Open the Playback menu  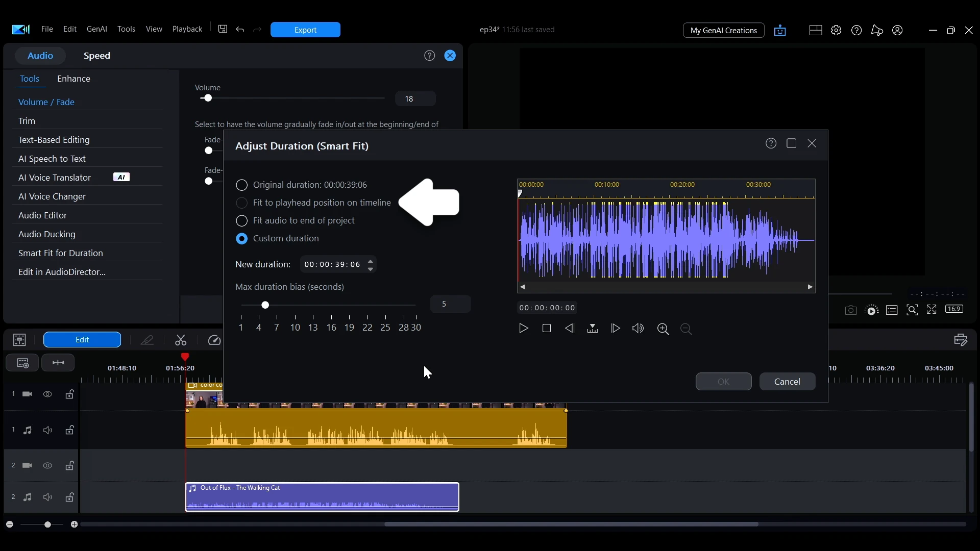click(187, 29)
